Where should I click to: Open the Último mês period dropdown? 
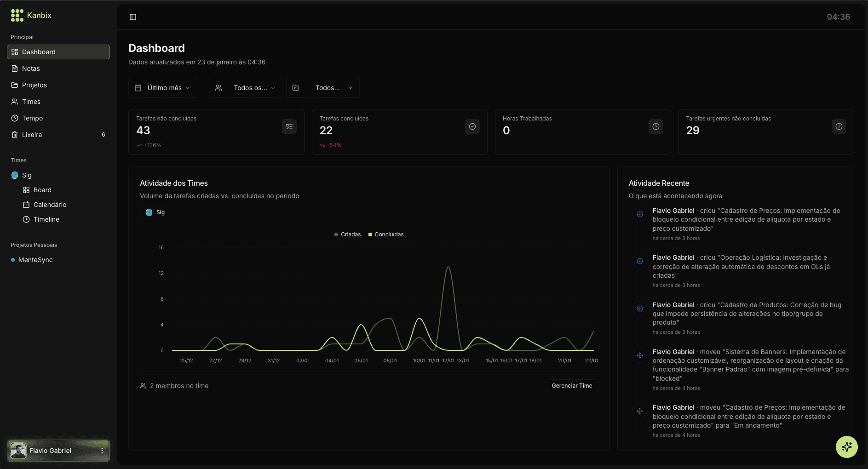click(x=162, y=88)
